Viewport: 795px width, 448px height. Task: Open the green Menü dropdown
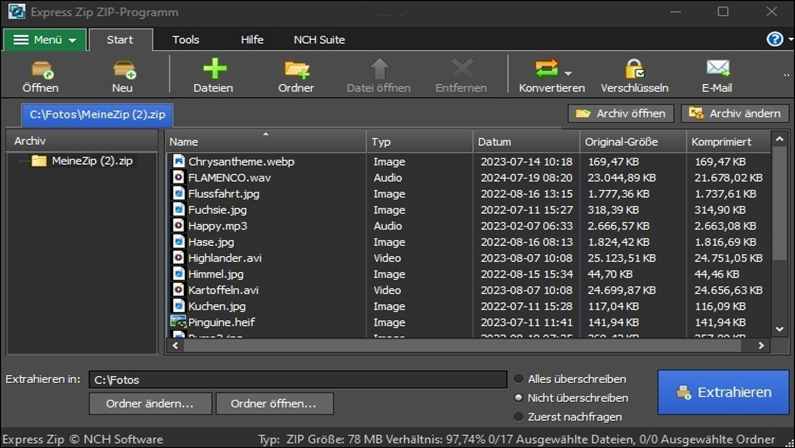(x=45, y=40)
